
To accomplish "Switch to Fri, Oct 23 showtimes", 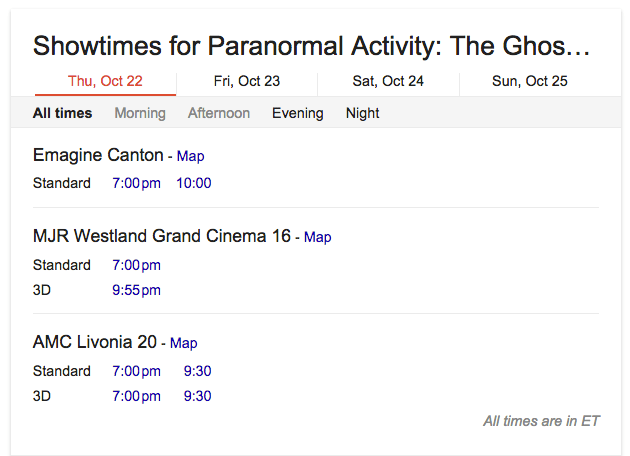I will click(247, 82).
